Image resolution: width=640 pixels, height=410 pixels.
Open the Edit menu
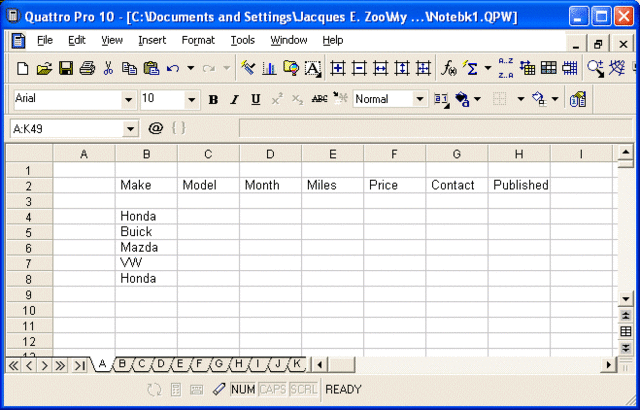(x=77, y=40)
